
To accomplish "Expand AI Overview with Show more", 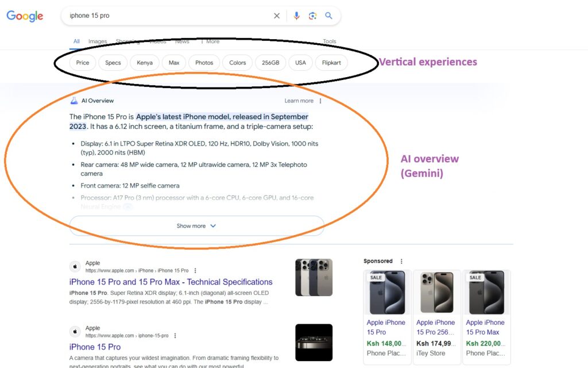I will click(196, 226).
